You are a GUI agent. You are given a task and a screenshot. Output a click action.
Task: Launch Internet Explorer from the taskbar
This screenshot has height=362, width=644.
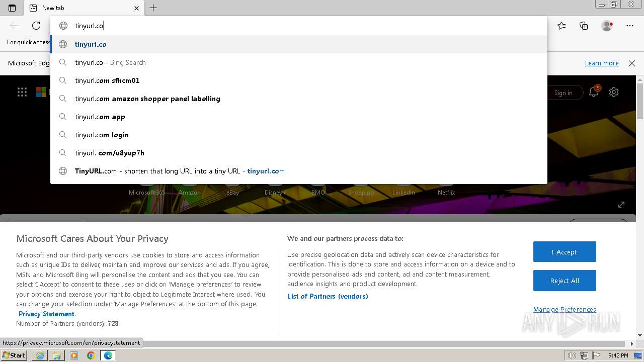(x=40, y=355)
